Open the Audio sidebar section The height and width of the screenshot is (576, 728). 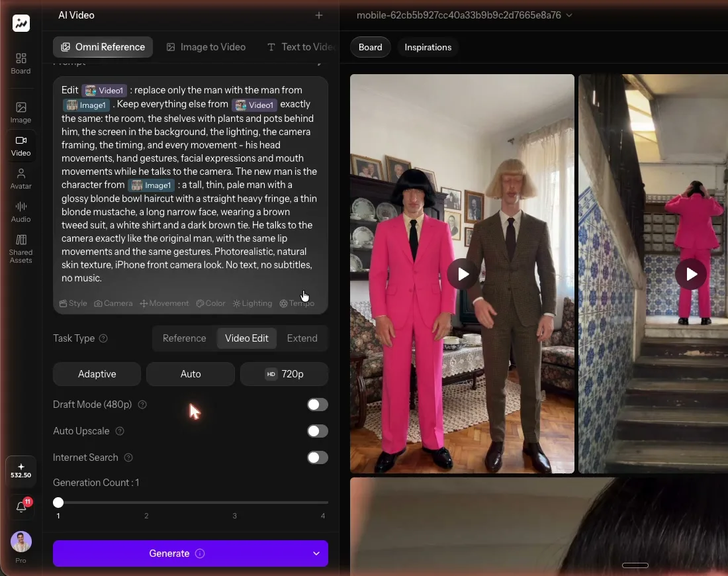[x=21, y=212]
